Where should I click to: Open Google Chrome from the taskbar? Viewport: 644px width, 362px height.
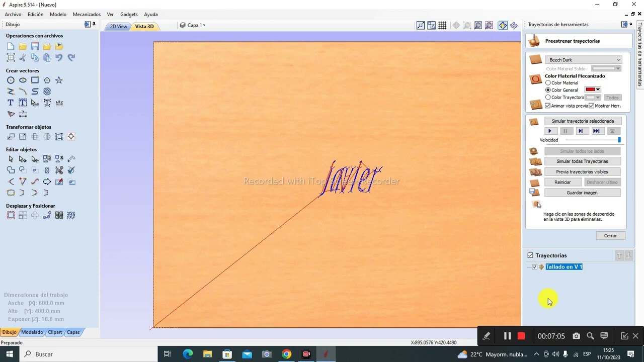click(286, 354)
